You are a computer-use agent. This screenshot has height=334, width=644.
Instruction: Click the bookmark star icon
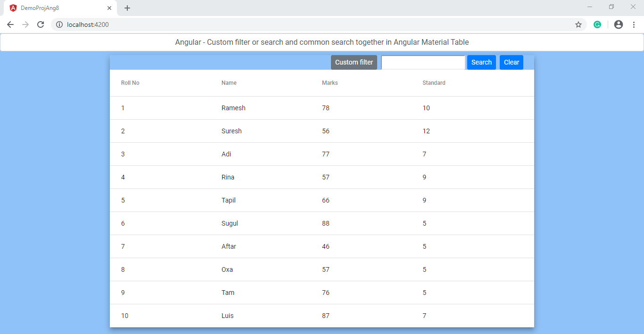tap(578, 24)
